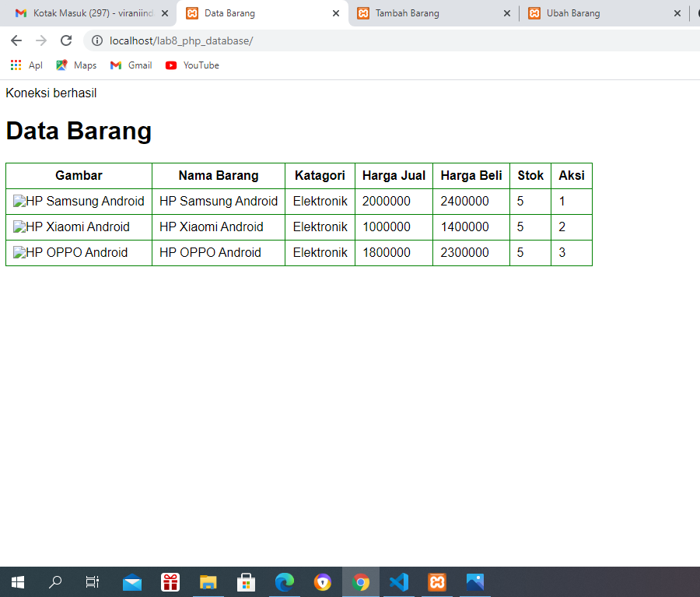The width and height of the screenshot is (700, 597).
Task: Open the Windows Start menu
Action: pyautogui.click(x=16, y=581)
